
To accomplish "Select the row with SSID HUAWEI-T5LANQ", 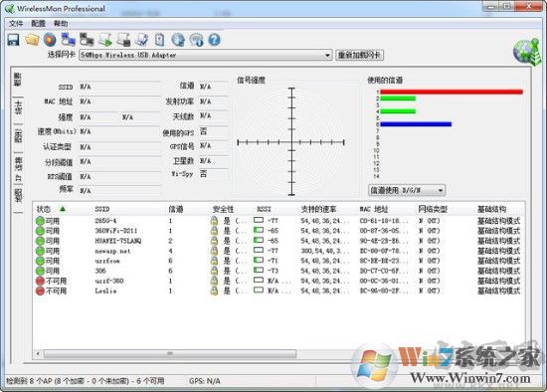I will (278, 241).
